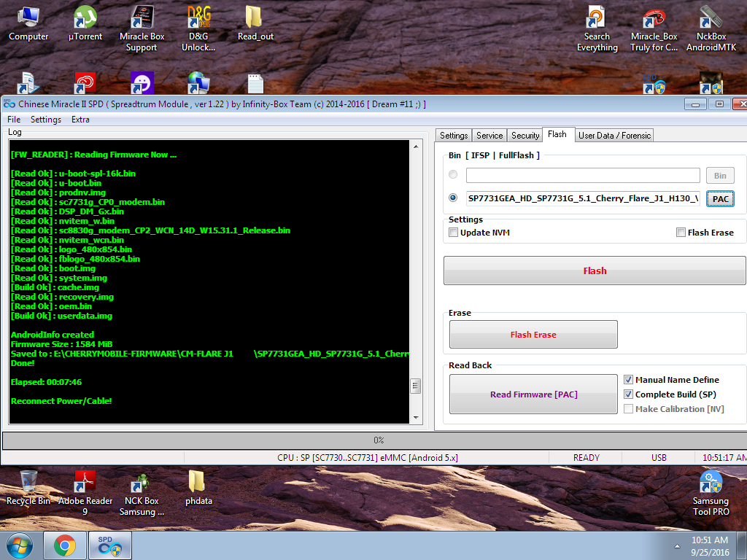Check the Flash Erase option in Settings
This screenshot has width=747, height=560.
[681, 233]
